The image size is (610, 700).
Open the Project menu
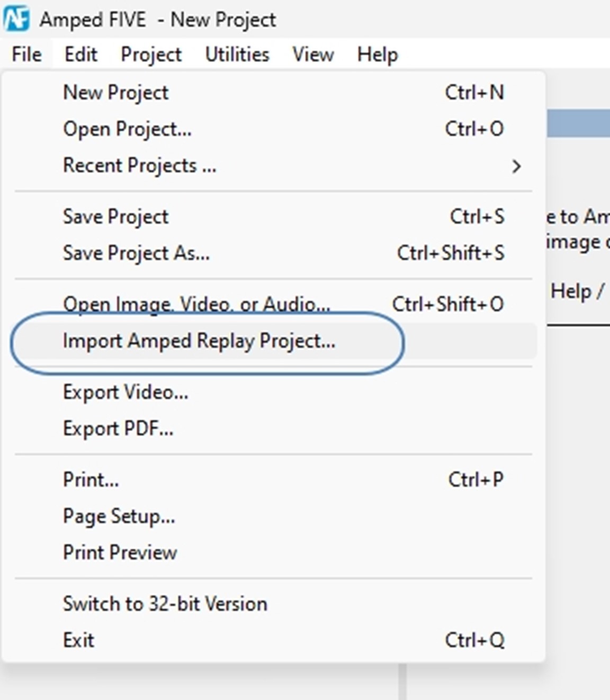151,53
